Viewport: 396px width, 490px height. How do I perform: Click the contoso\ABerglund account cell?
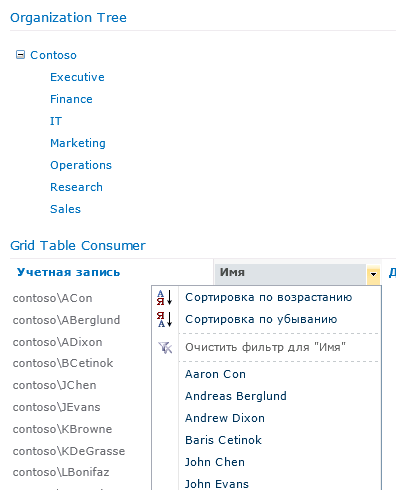click(x=66, y=320)
